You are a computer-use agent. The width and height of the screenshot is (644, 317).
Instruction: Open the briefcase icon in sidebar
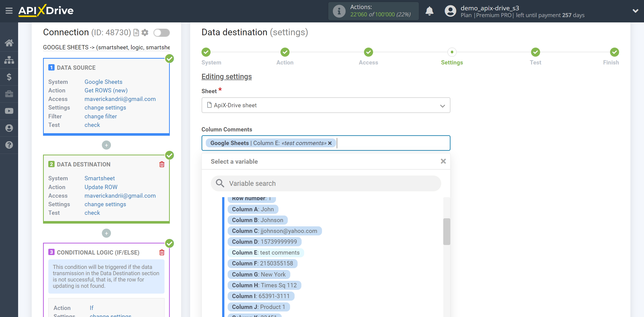tap(9, 94)
